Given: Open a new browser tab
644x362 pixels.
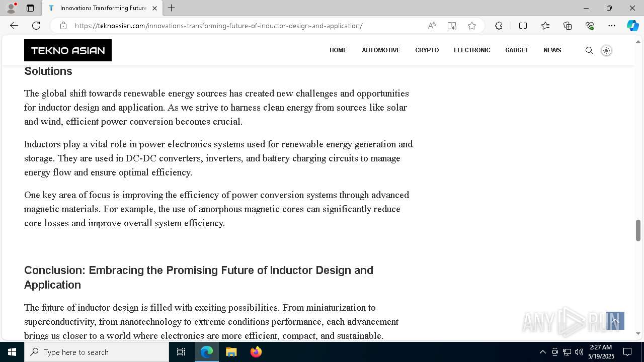Looking at the screenshot, I should click(x=172, y=8).
